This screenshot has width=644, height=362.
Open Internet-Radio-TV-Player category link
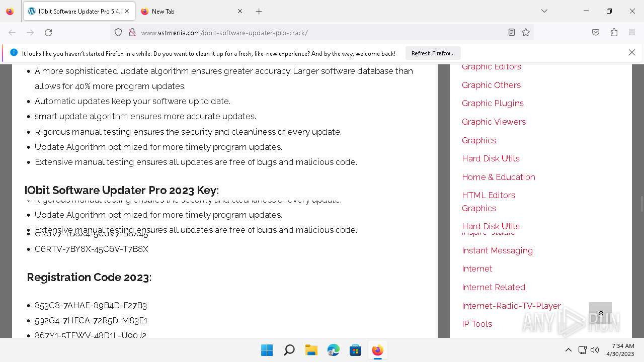[511, 306]
